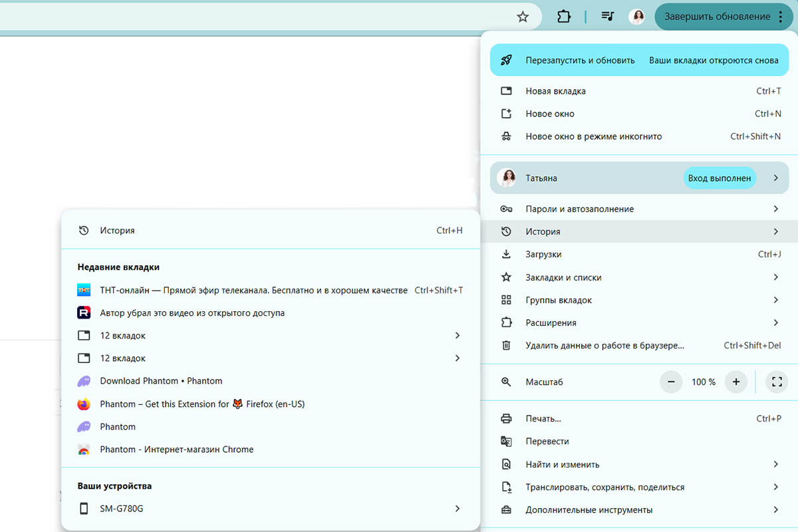Expand 'Транслировать, сохранить, поделиться' submenu arrow

(x=775, y=487)
